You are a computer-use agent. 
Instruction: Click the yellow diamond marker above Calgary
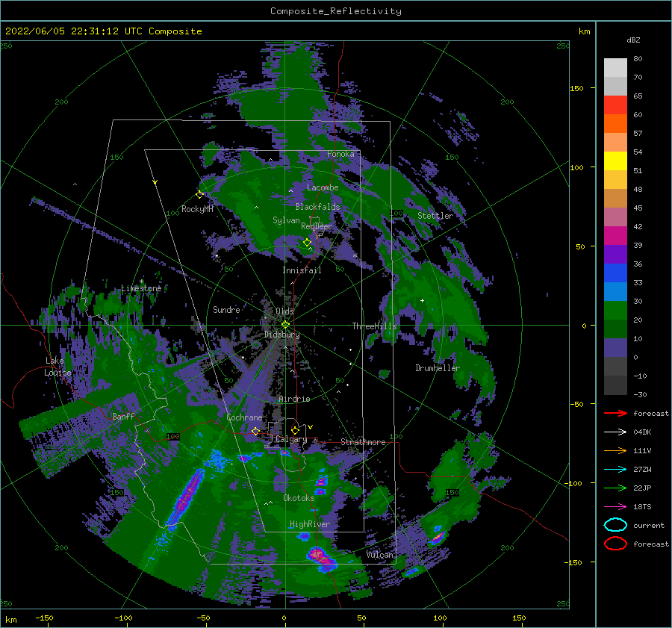point(295,430)
